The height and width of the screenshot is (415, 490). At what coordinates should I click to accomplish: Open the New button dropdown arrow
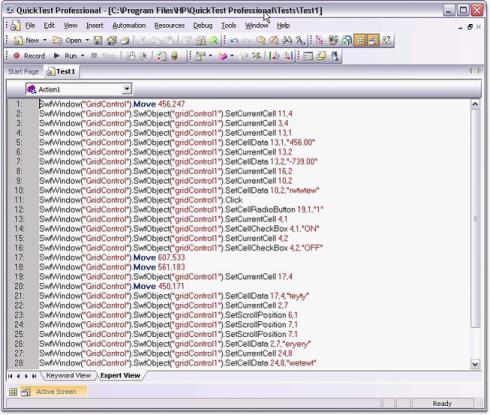pos(45,41)
